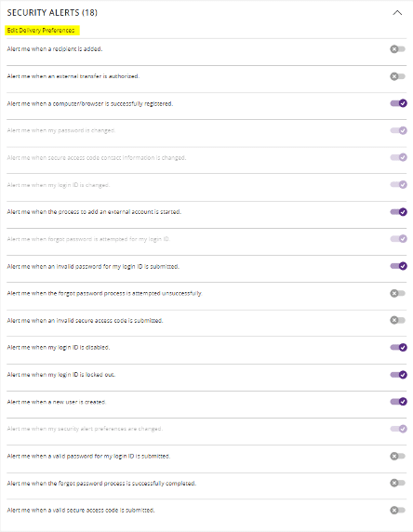Disable alert when a new user is created
Screen dimensions: 413x532
pyautogui.click(x=398, y=402)
